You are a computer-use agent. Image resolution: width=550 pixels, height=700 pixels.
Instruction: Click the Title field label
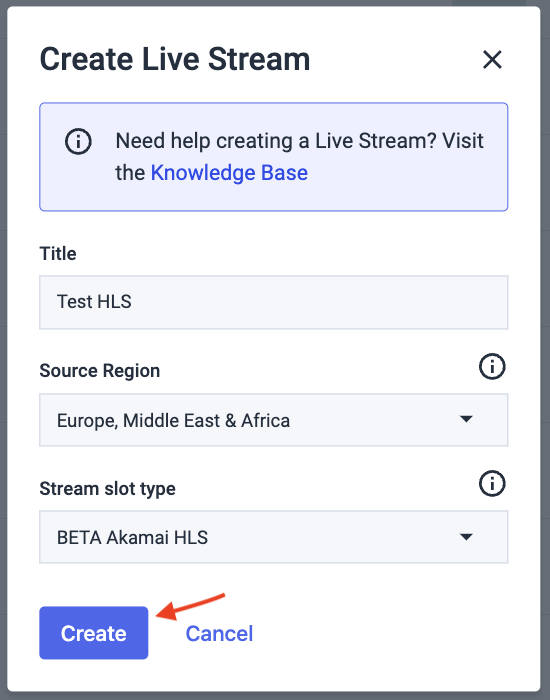coord(58,254)
